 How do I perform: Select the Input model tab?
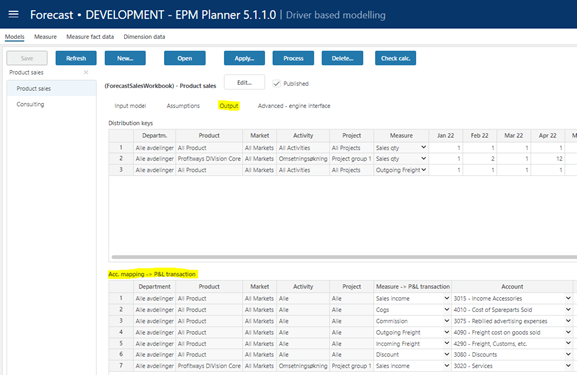(x=130, y=106)
